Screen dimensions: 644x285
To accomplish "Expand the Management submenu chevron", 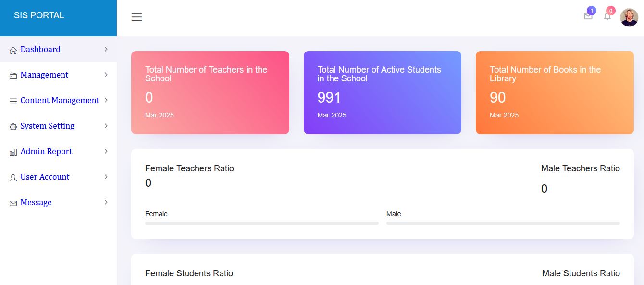I will (x=106, y=75).
